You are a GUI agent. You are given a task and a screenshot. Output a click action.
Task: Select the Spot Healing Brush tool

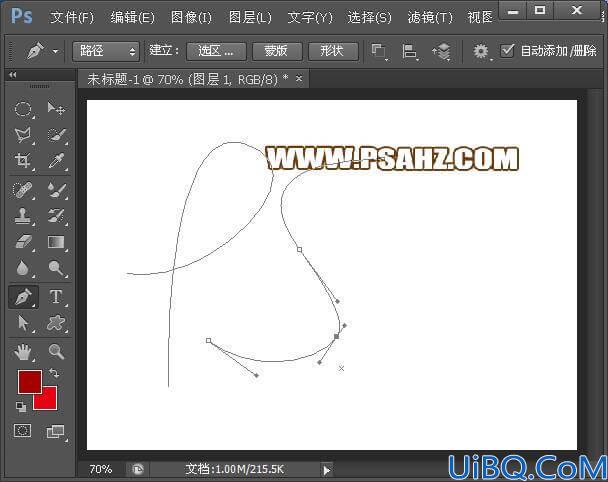tap(22, 190)
